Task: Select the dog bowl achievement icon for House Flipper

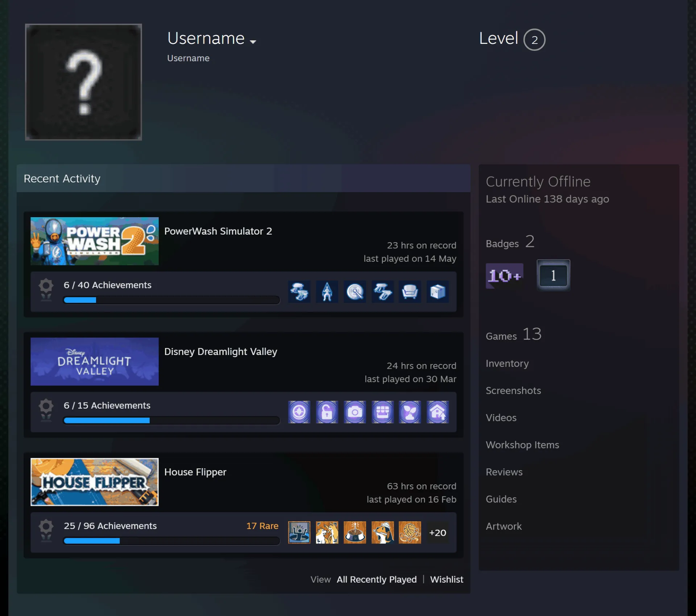Action: [355, 532]
